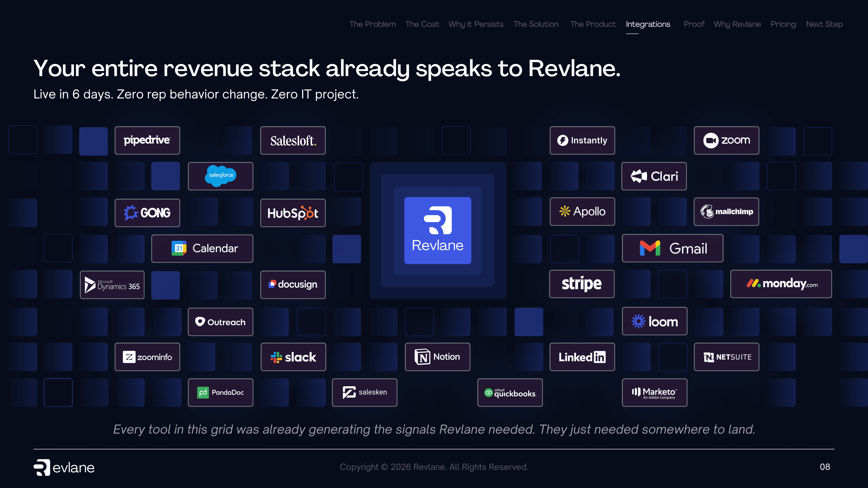
Task: Click the page number 08
Action: pyautogui.click(x=825, y=467)
